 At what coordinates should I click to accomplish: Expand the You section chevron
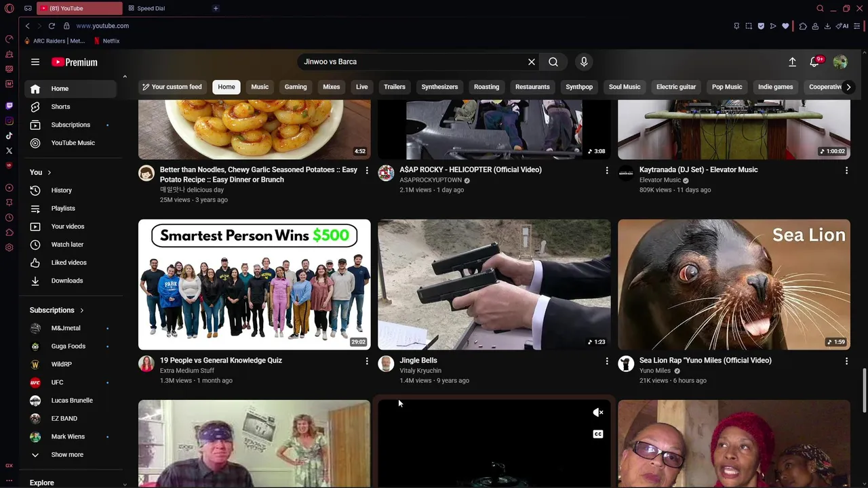point(49,172)
